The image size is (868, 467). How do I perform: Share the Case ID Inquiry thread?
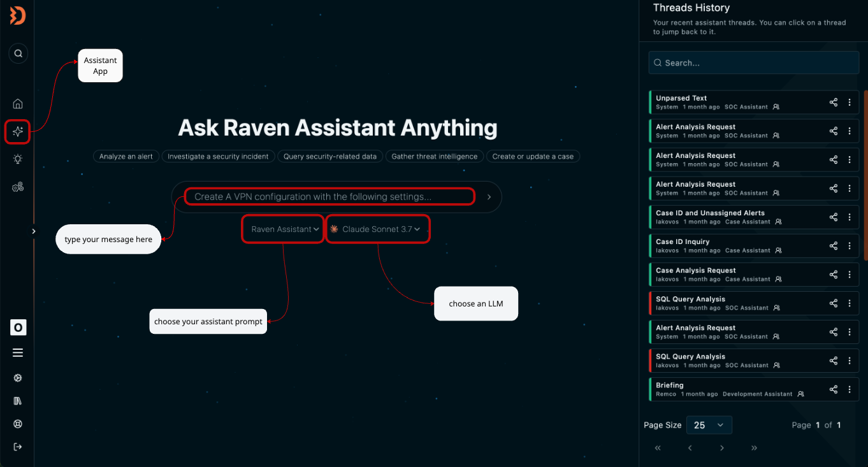click(x=833, y=246)
